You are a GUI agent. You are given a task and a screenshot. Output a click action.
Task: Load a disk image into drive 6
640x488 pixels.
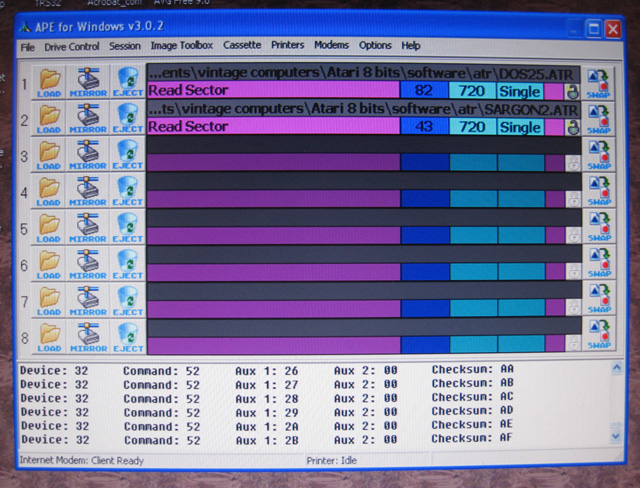point(49,265)
